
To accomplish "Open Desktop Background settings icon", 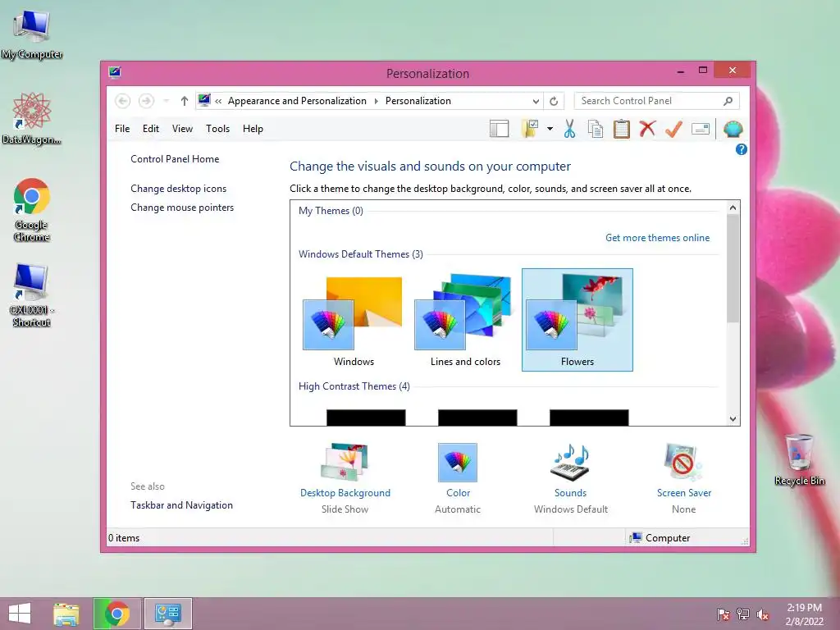I will click(x=345, y=462).
